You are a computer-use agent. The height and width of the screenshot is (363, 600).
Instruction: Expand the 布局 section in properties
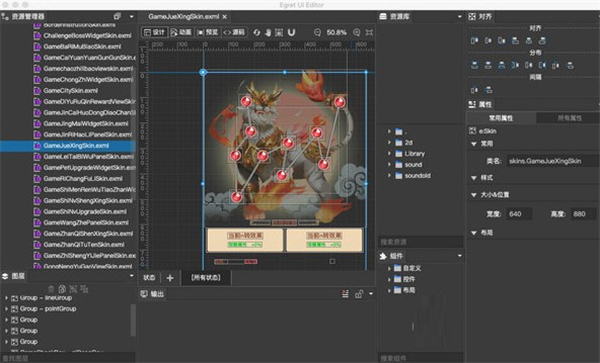coord(474,233)
